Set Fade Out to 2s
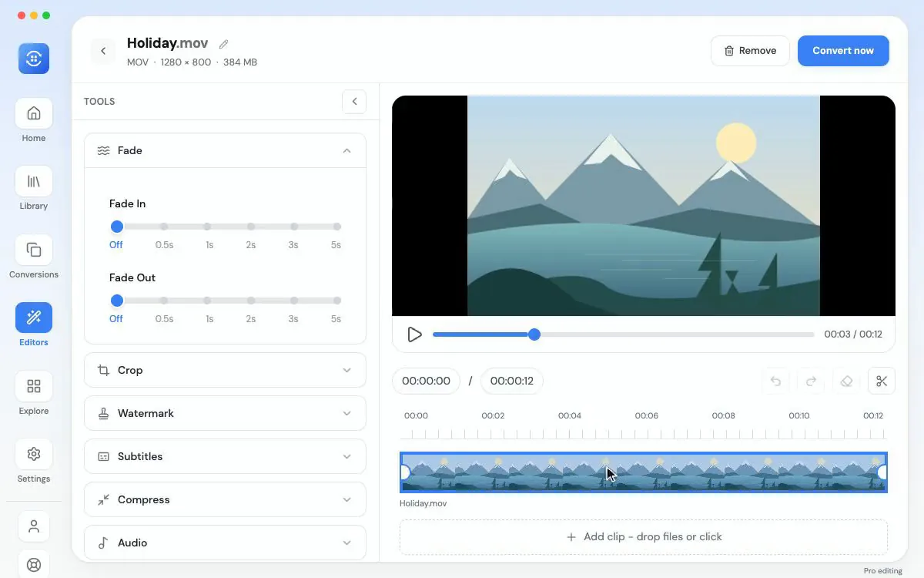The image size is (924, 578). tap(251, 301)
